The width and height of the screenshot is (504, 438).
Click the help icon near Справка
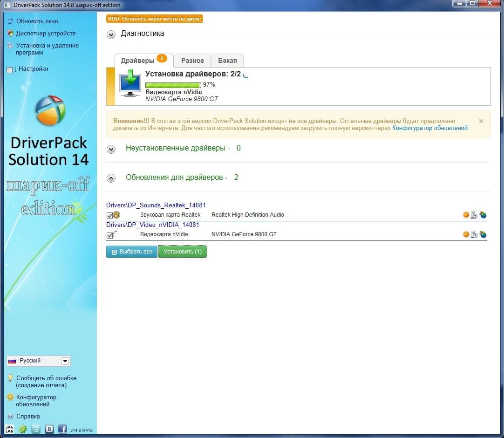(x=10, y=416)
